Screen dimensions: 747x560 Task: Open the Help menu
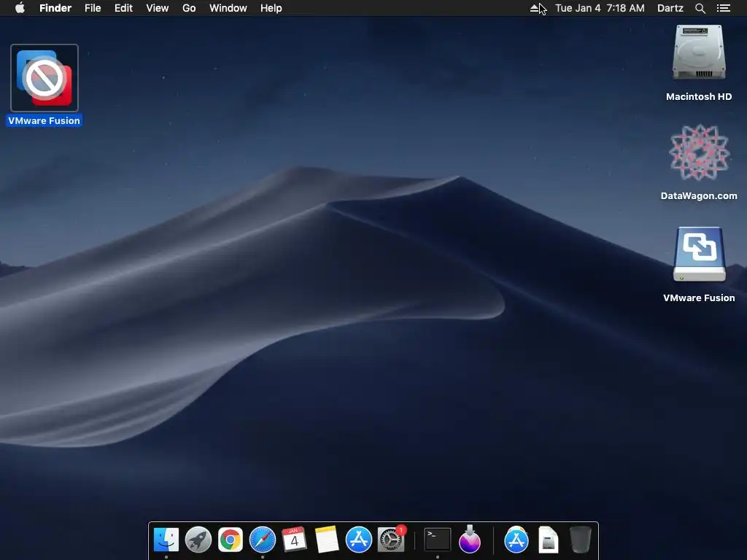[271, 8]
